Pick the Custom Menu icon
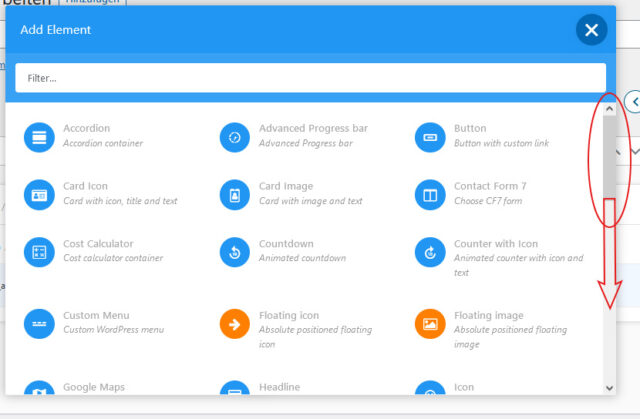640x419 pixels. [x=39, y=324]
